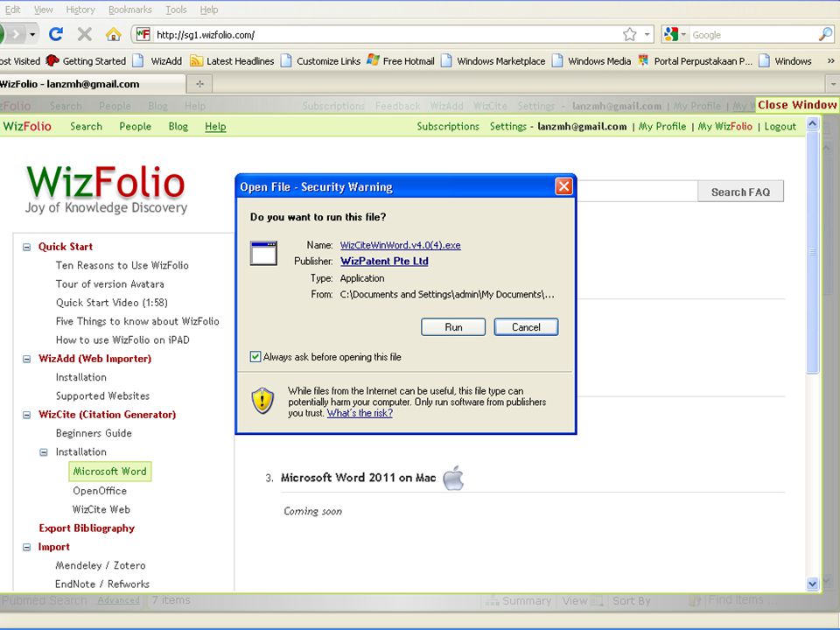This screenshot has width=840, height=630.
Task: Click the Search FAQ button
Action: pos(740,192)
